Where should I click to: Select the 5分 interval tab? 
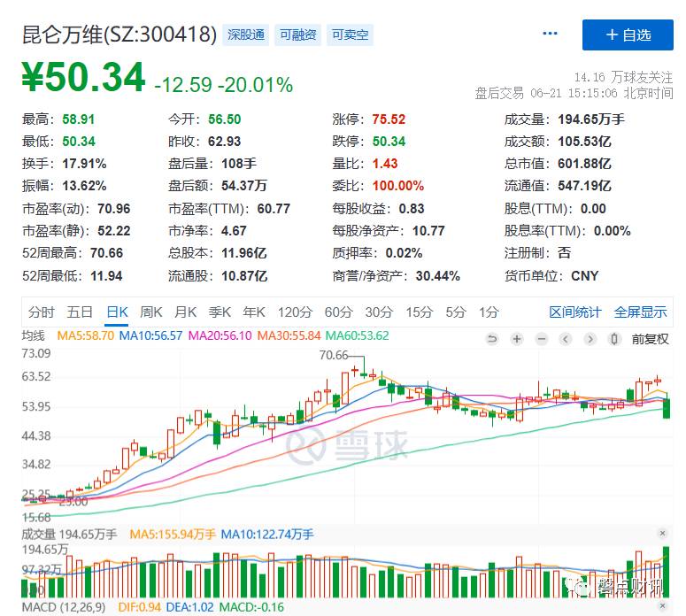click(x=456, y=312)
